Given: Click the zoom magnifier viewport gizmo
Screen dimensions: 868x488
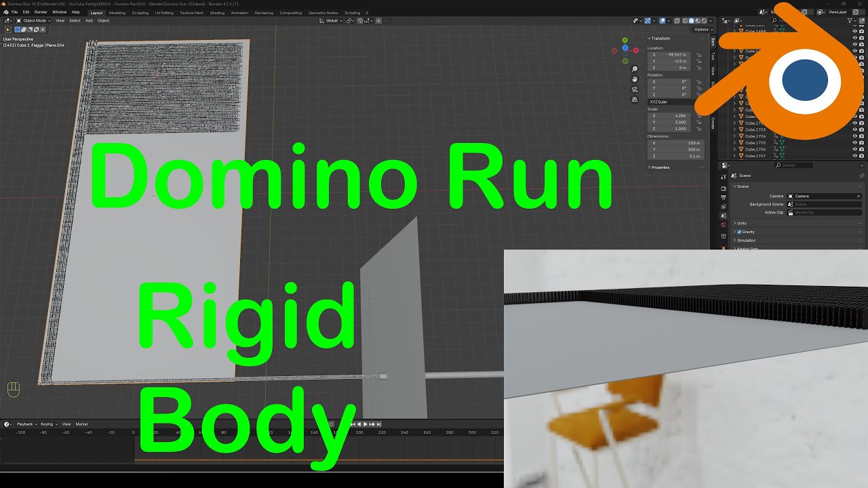Looking at the screenshot, I should pyautogui.click(x=635, y=69).
